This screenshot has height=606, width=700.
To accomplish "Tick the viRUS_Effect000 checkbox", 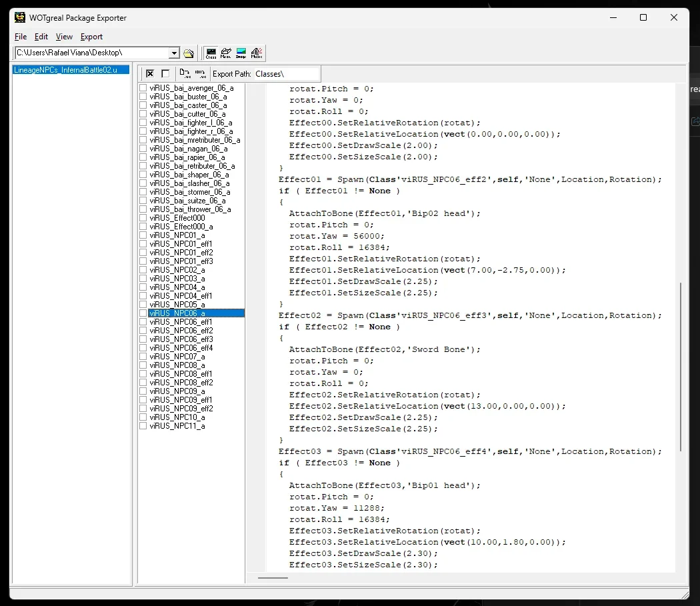I will (143, 218).
